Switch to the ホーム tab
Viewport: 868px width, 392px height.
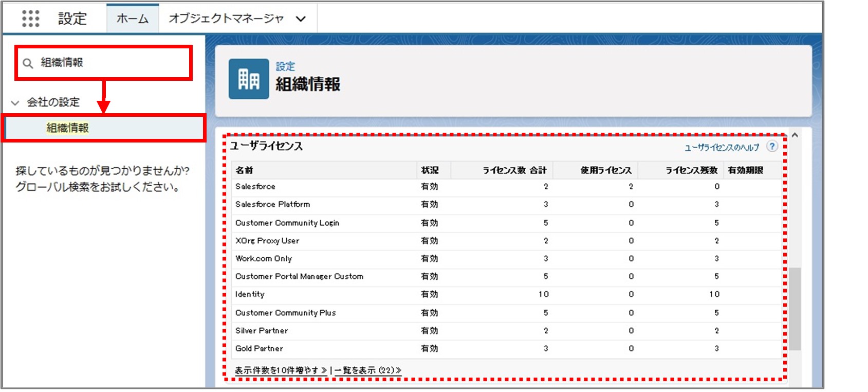click(133, 19)
